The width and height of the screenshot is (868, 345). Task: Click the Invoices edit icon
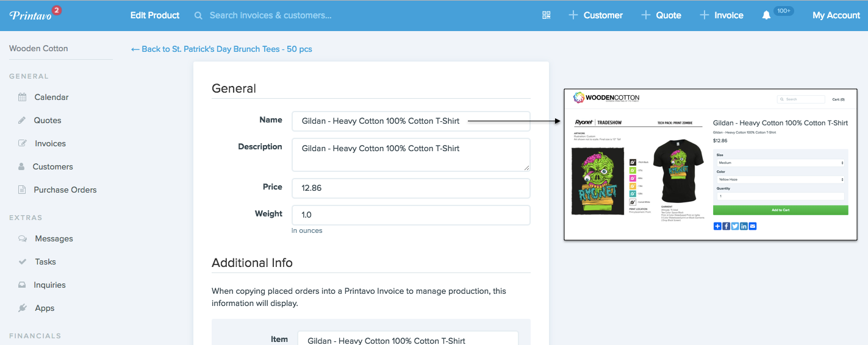(x=23, y=143)
